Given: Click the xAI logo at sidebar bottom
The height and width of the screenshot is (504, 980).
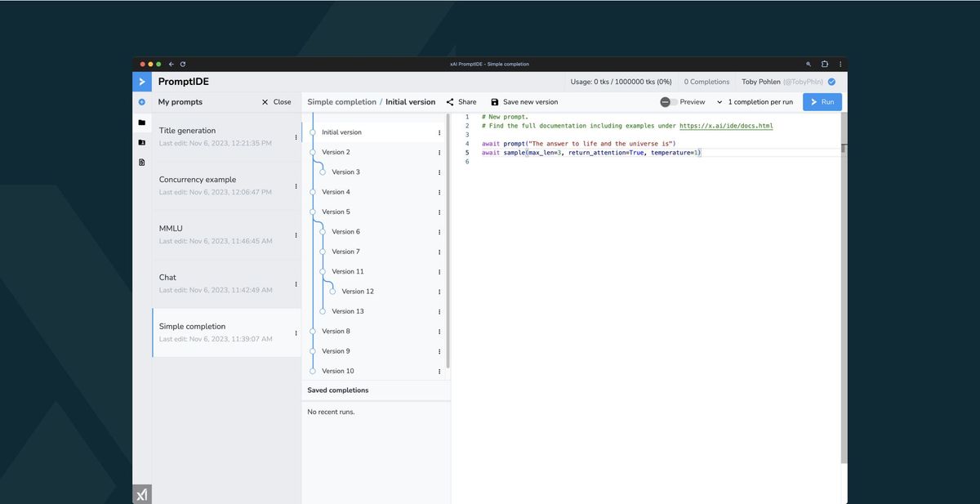Looking at the screenshot, I should (142, 494).
